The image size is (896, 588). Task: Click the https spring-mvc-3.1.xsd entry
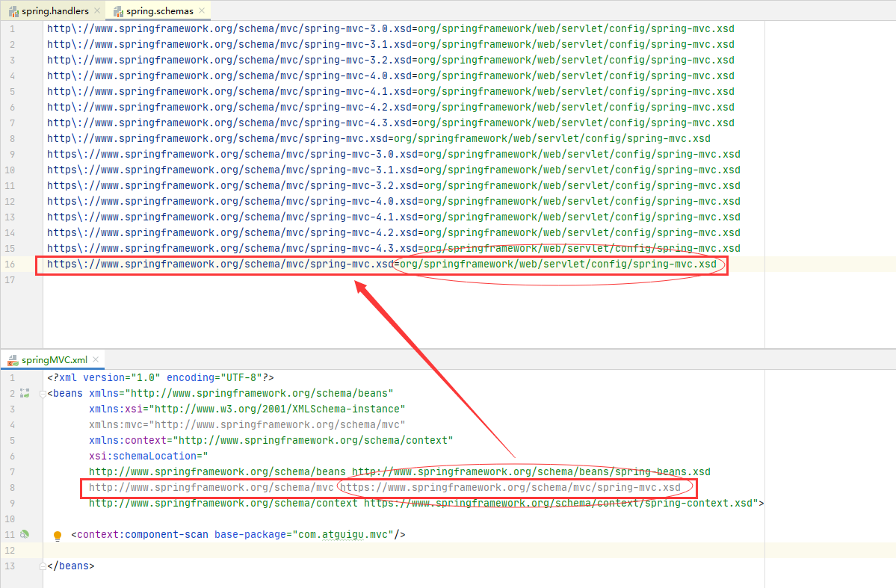click(394, 170)
